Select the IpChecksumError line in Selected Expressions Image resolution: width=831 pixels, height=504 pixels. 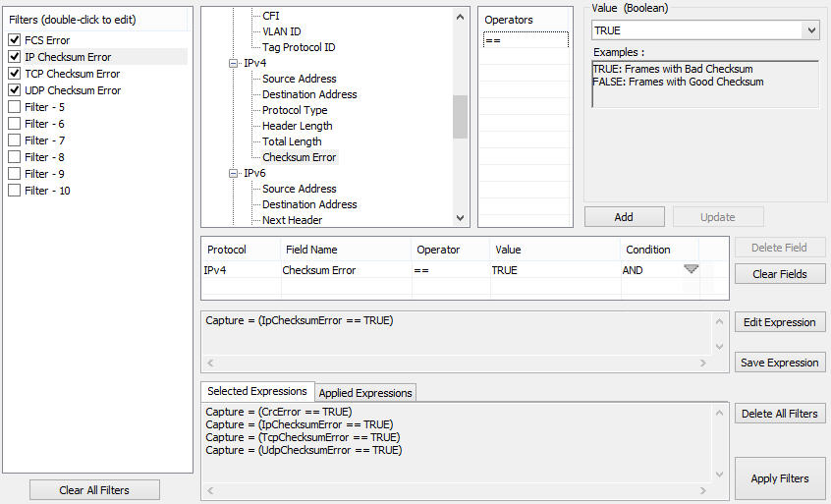[x=300, y=424]
